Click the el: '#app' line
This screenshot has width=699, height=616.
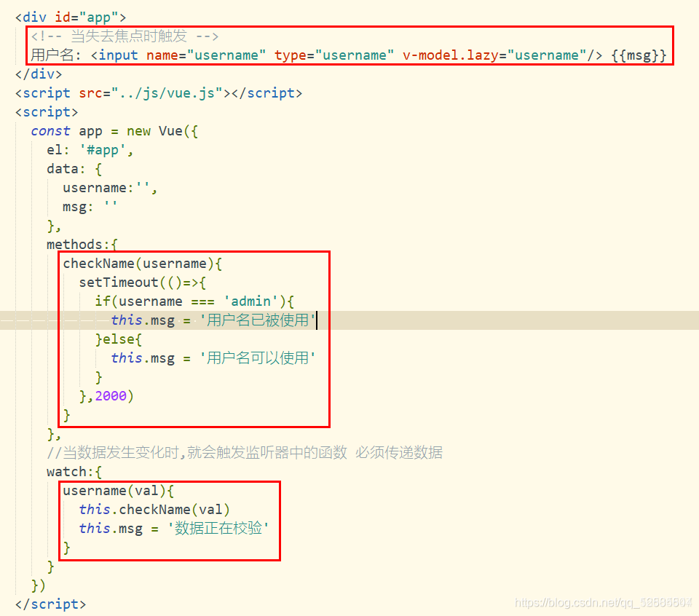point(90,150)
